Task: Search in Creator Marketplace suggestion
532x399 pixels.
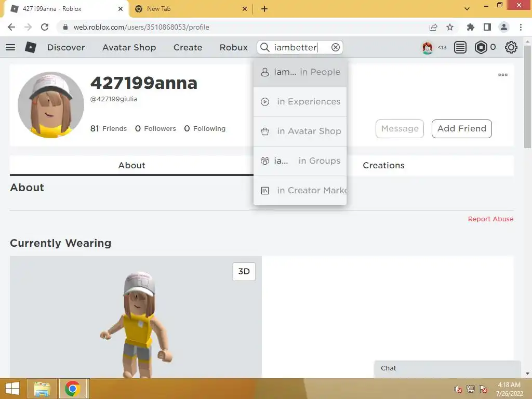Action: click(300, 190)
